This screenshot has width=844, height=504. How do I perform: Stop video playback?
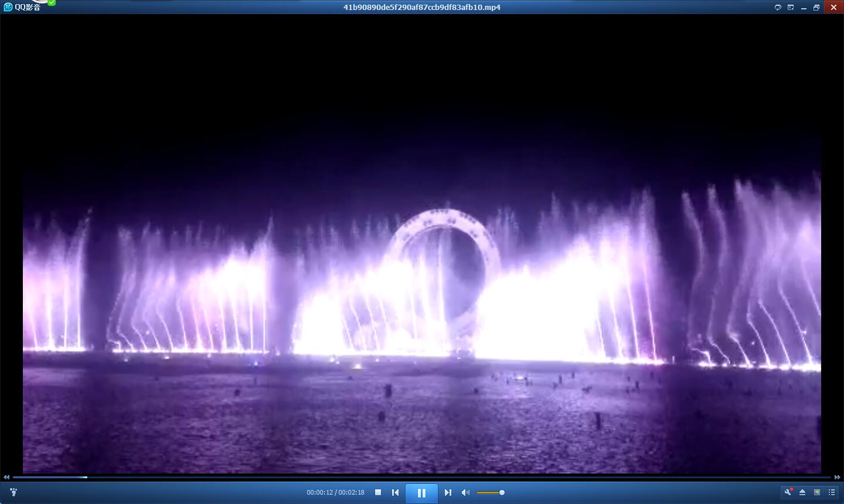tap(378, 492)
